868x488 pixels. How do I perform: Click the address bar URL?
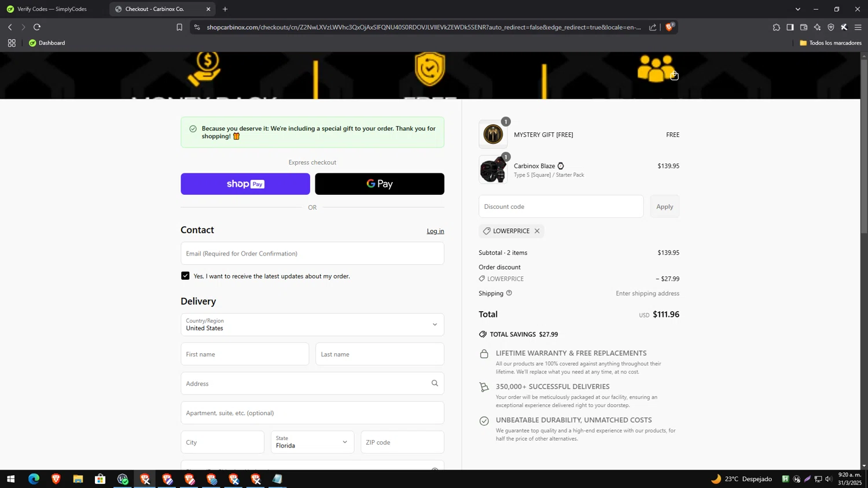pos(424,27)
